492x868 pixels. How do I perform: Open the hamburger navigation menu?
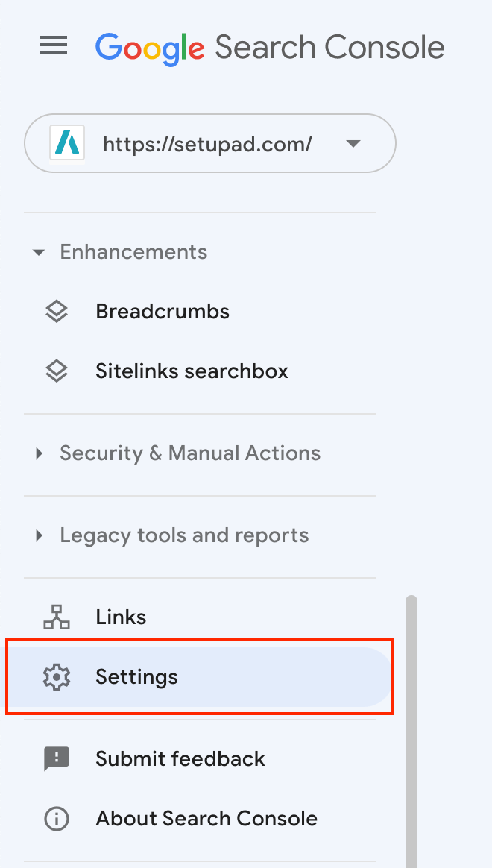(x=53, y=45)
